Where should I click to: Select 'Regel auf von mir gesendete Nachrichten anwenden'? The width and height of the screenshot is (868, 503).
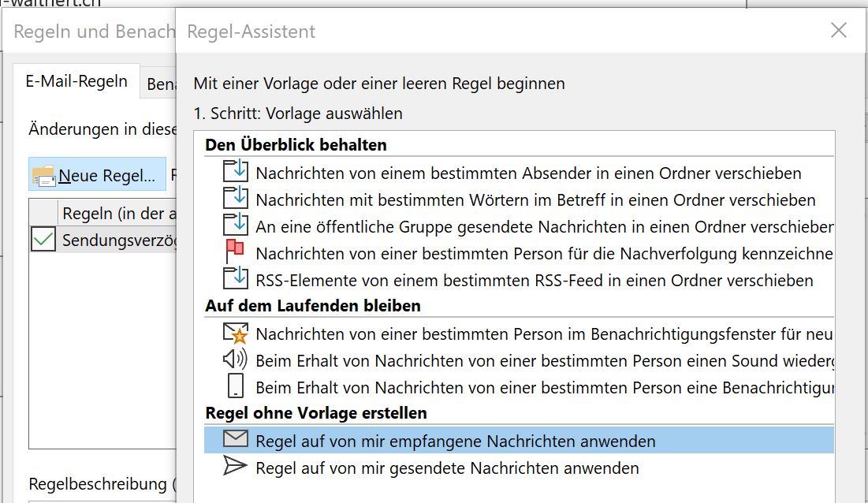point(519,468)
